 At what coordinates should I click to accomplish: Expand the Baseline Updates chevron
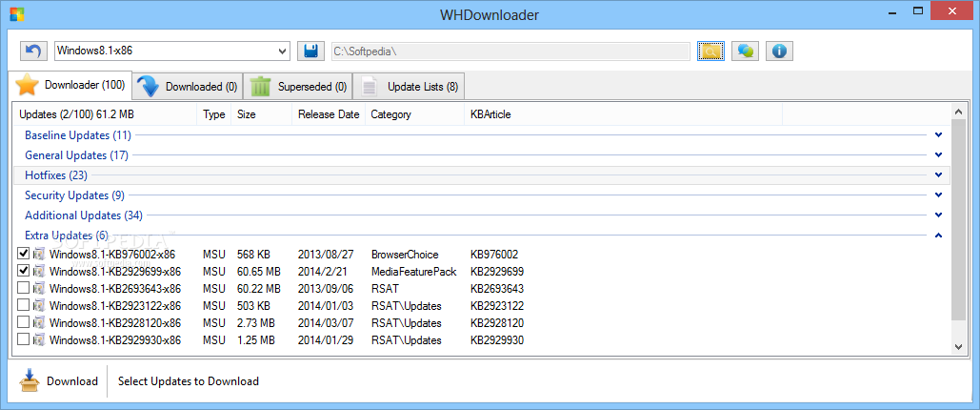point(938,134)
